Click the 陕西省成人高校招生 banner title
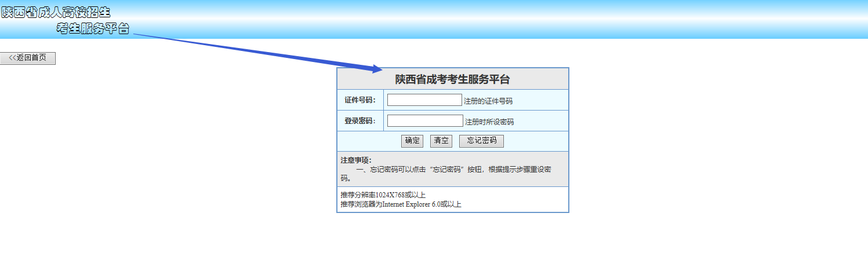This screenshot has height=257, width=868. click(x=56, y=12)
